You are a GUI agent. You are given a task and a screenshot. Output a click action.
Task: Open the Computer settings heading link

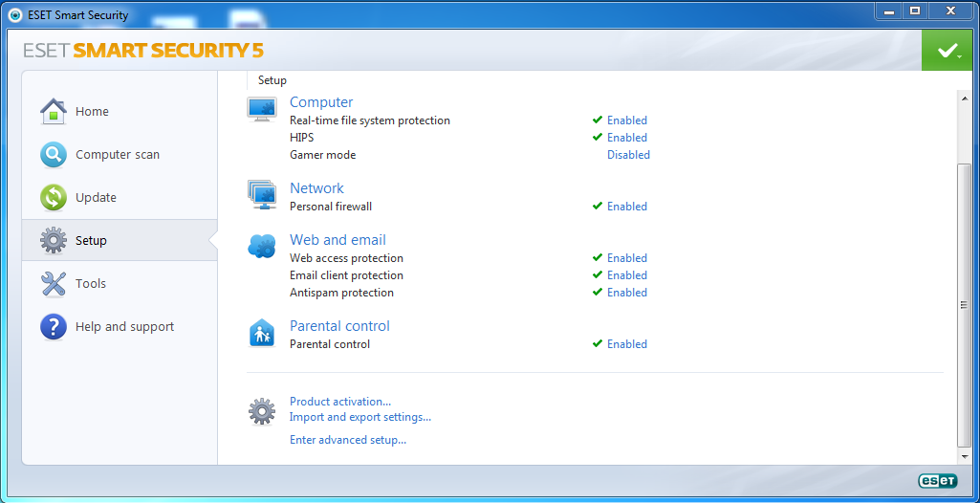[321, 102]
